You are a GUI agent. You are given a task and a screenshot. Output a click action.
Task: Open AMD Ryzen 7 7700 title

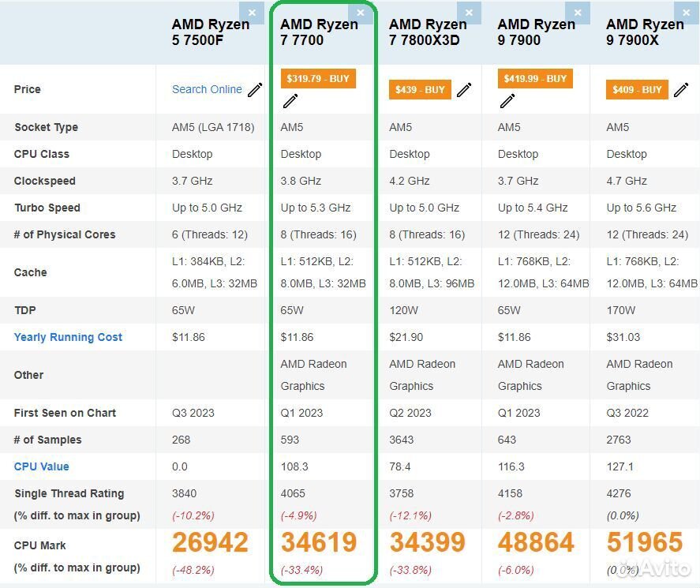[x=319, y=32]
